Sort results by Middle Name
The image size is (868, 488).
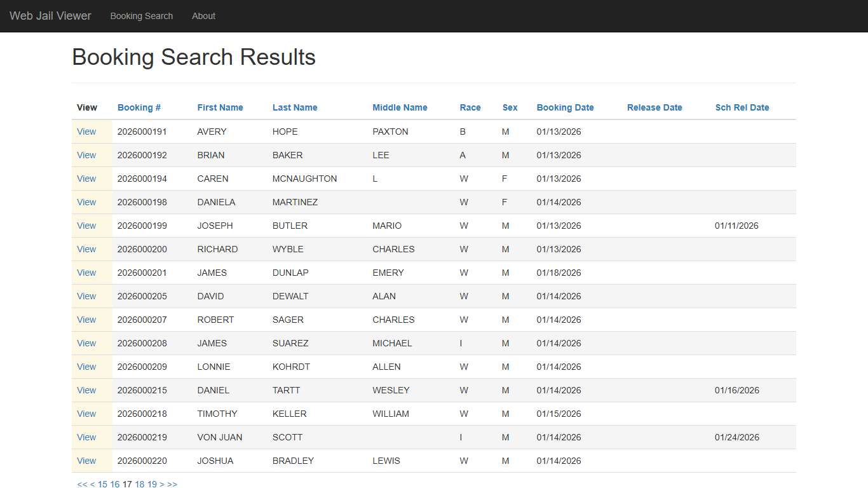point(399,107)
